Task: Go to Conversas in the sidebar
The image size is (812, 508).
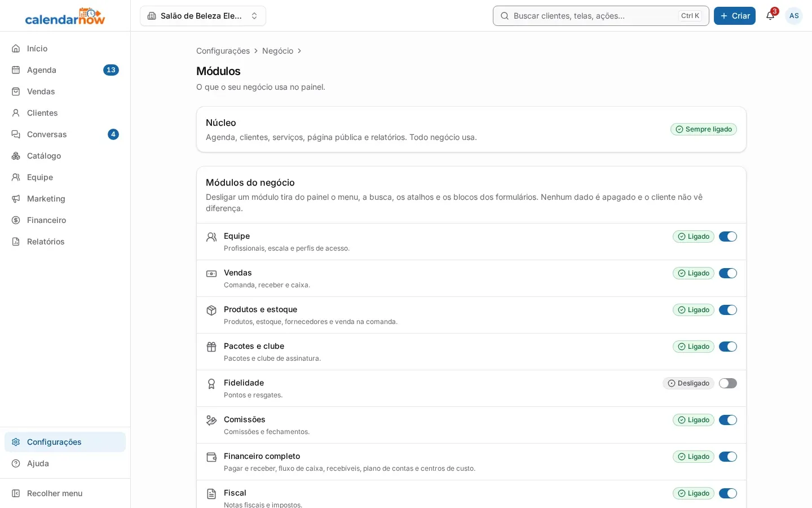Action: [x=65, y=134]
